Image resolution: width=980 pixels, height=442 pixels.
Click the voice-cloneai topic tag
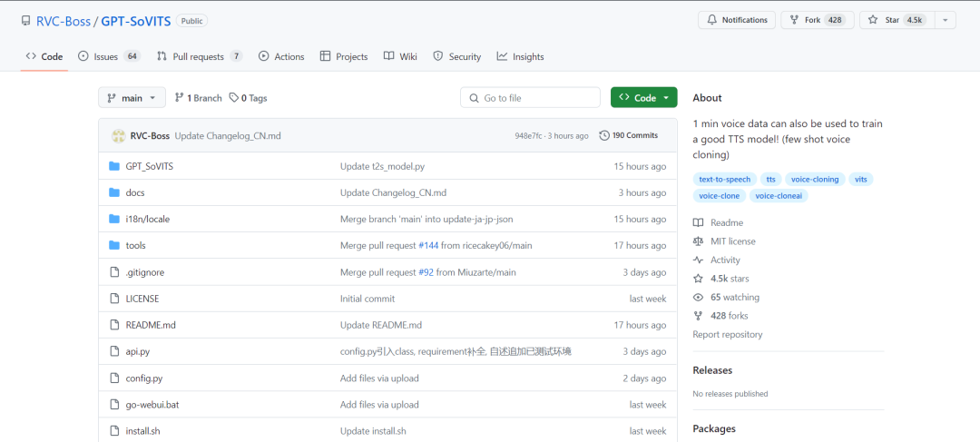click(779, 196)
